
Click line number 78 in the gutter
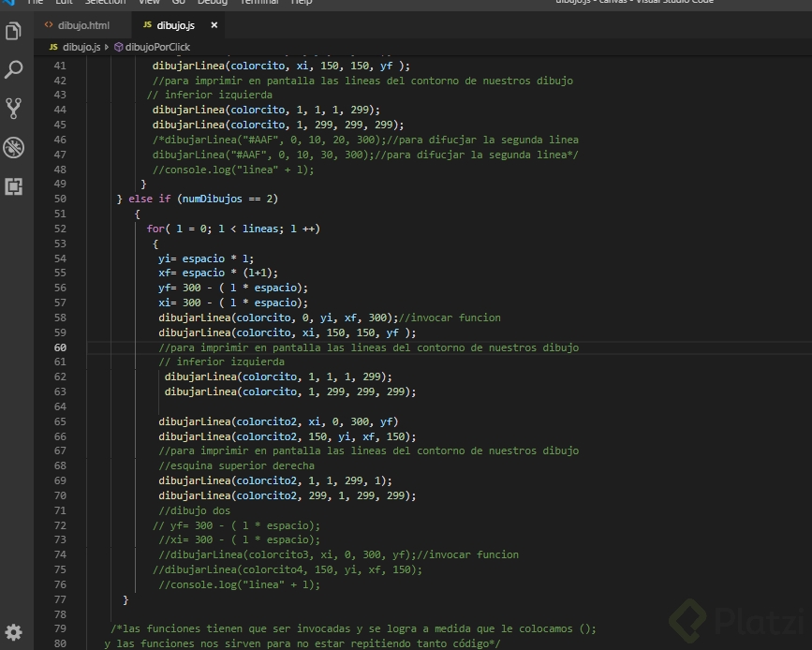(60, 614)
